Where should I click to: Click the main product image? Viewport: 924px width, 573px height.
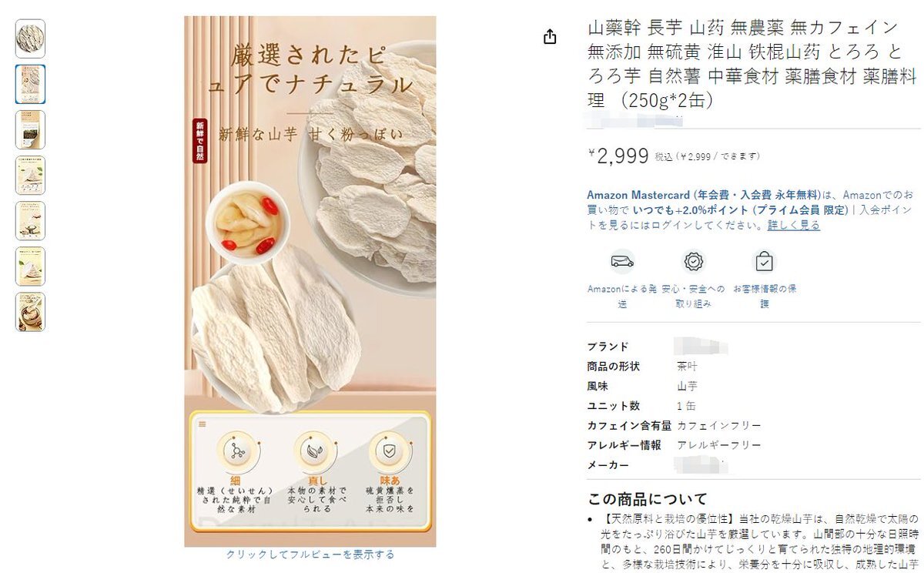click(310, 281)
